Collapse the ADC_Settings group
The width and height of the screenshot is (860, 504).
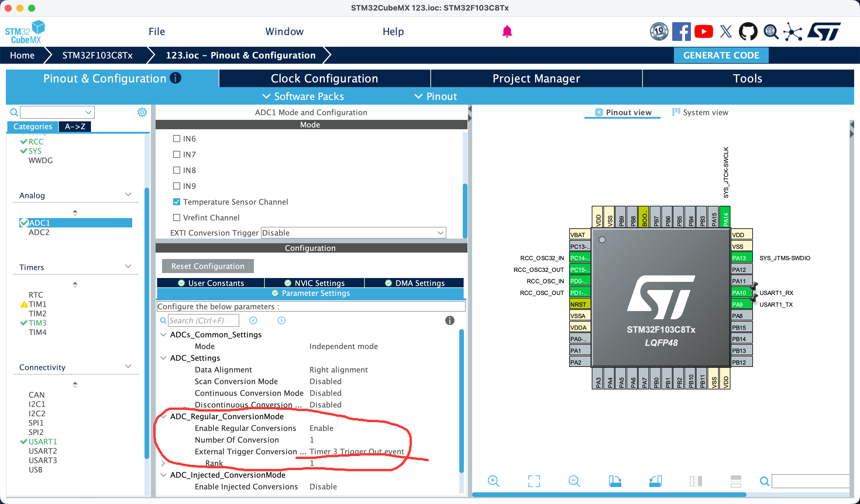[x=164, y=358]
